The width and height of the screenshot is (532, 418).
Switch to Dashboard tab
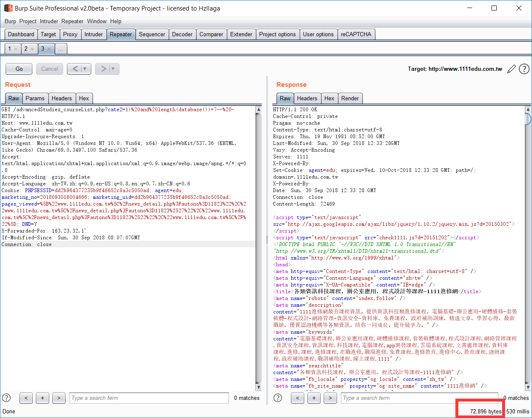[21, 34]
